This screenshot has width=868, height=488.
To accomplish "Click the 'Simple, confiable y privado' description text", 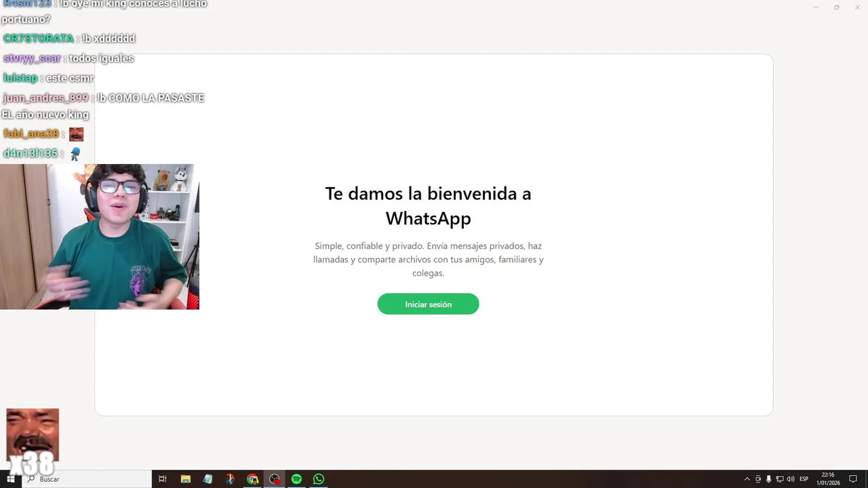I will [428, 260].
